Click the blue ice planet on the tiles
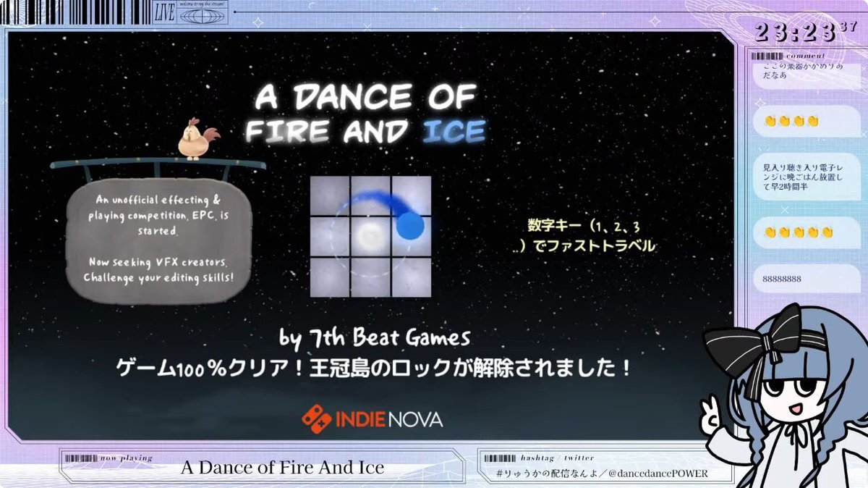This screenshot has width=868, height=488. [410, 225]
